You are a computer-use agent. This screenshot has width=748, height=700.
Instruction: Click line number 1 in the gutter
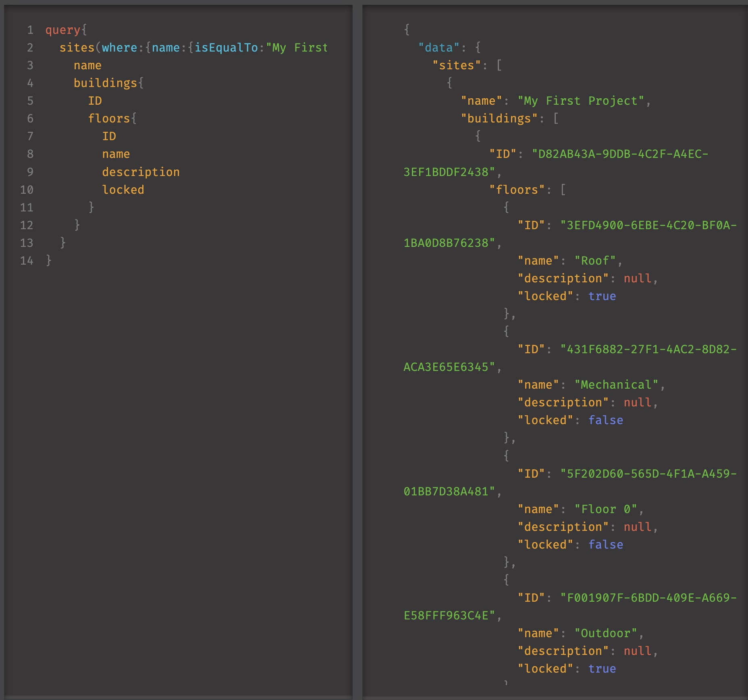click(x=30, y=30)
